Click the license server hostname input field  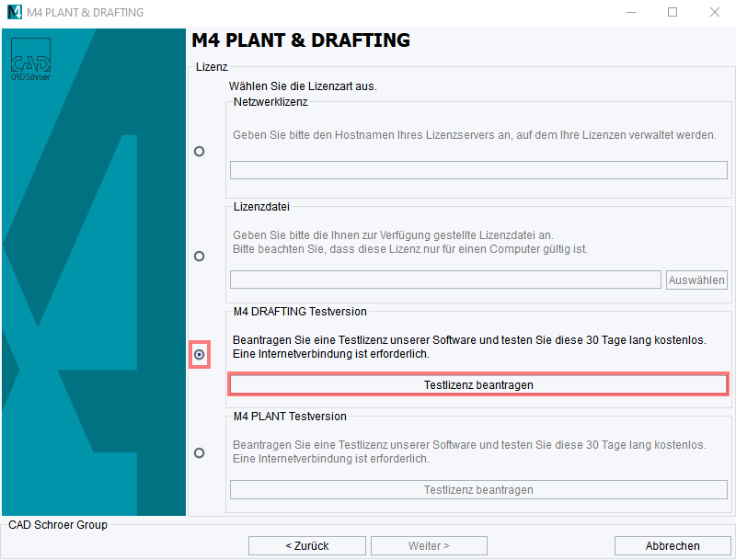[478, 170]
